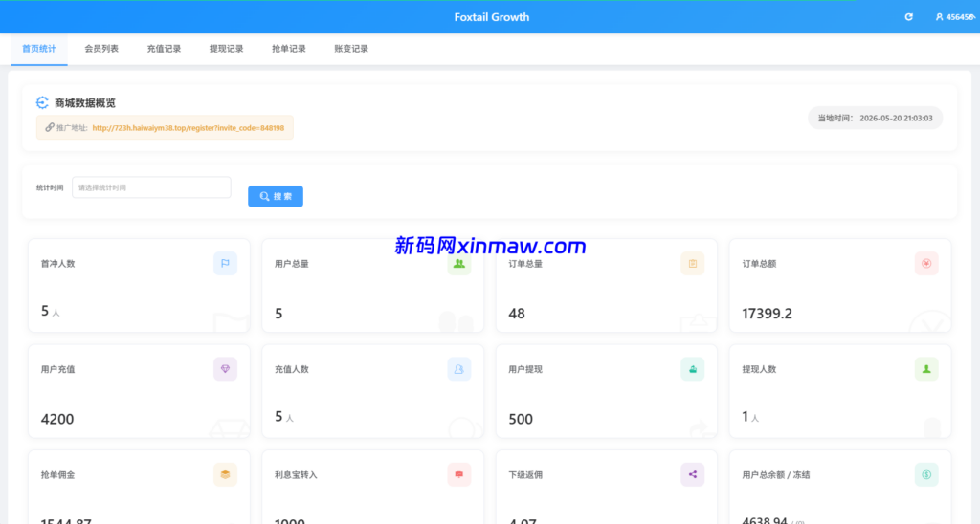Open the user account 45645 menu
Screen dimensions: 980x524
click(x=955, y=17)
